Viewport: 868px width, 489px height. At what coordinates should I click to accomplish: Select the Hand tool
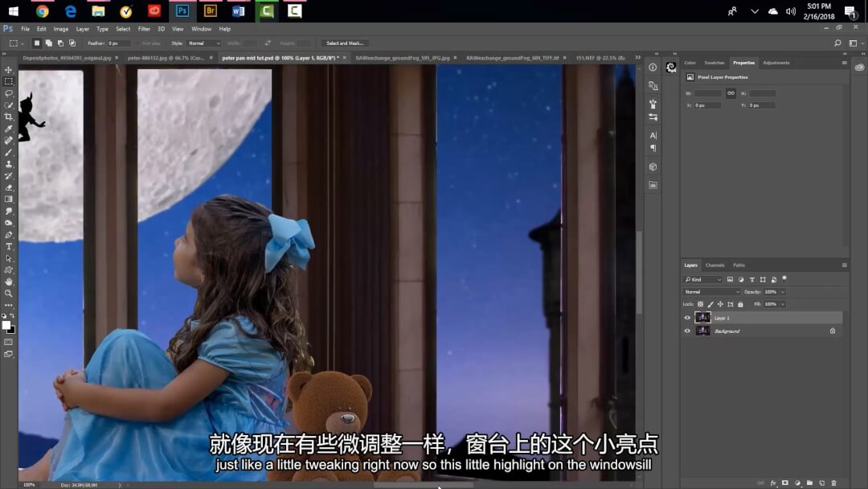(x=9, y=281)
